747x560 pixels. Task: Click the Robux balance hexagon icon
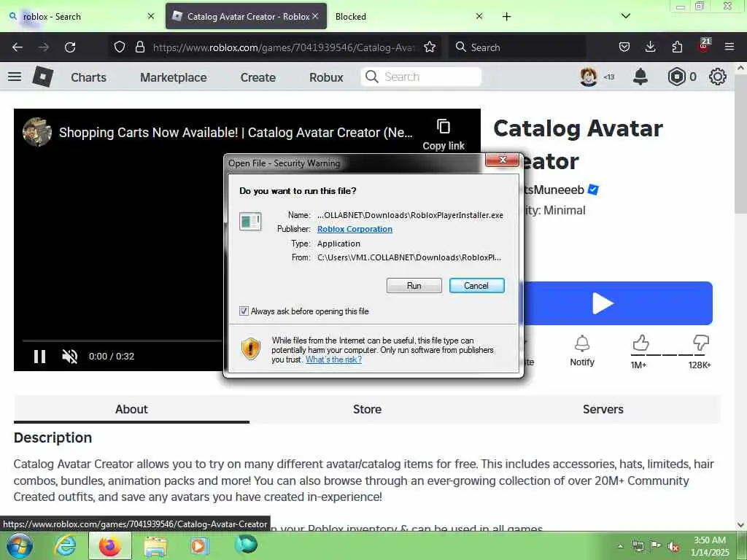click(x=676, y=77)
